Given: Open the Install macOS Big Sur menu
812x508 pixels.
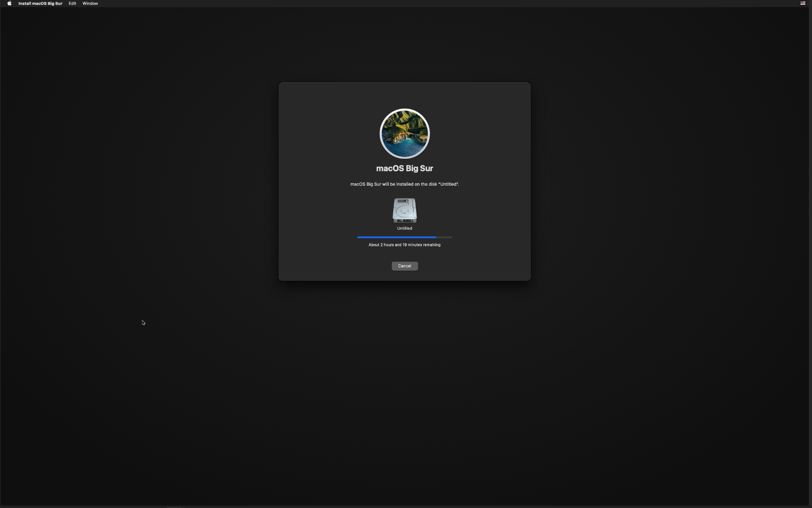Looking at the screenshot, I should point(40,3).
